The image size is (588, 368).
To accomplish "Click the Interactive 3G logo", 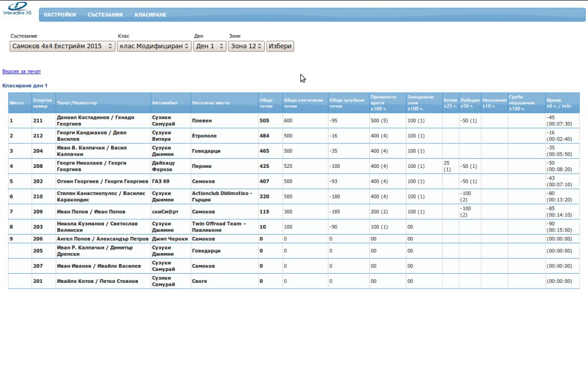I will (17, 8).
